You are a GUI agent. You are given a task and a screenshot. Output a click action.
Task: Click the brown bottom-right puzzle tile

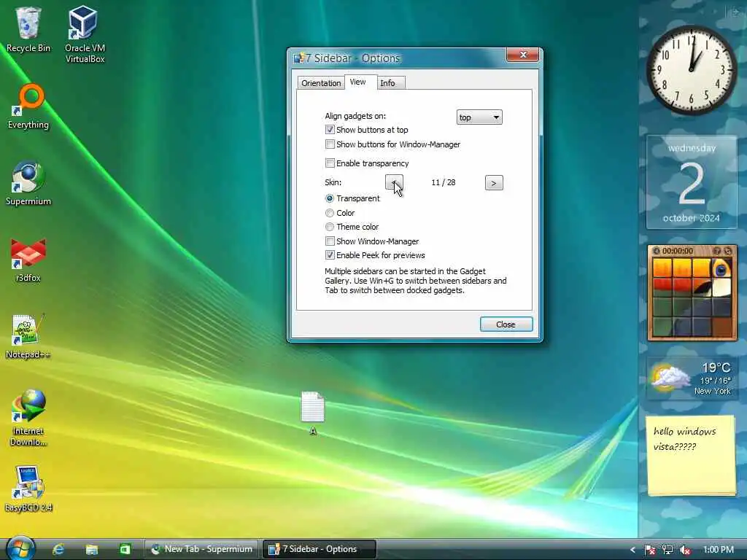coord(721,327)
